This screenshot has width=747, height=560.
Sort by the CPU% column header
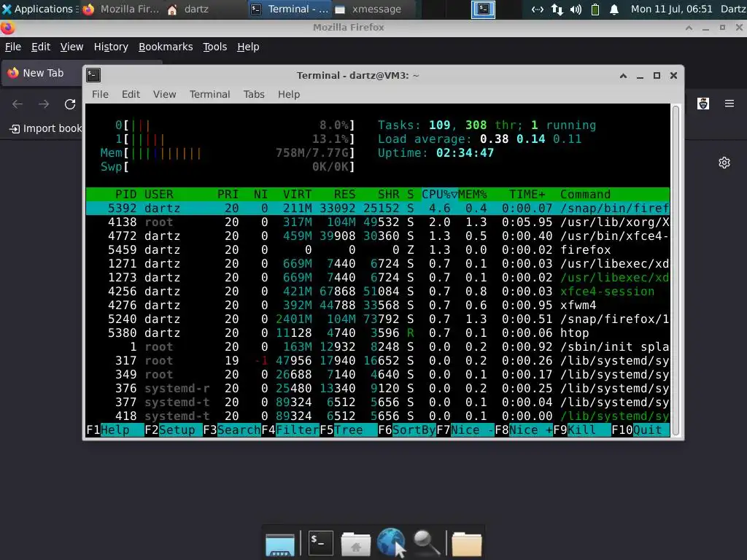pos(439,194)
